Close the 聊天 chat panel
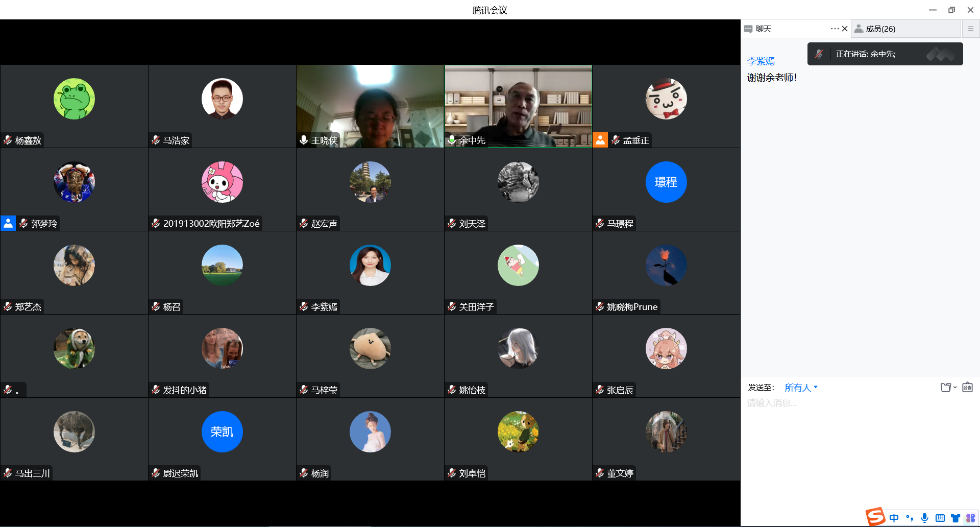Image resolution: width=980 pixels, height=527 pixels. click(x=845, y=29)
